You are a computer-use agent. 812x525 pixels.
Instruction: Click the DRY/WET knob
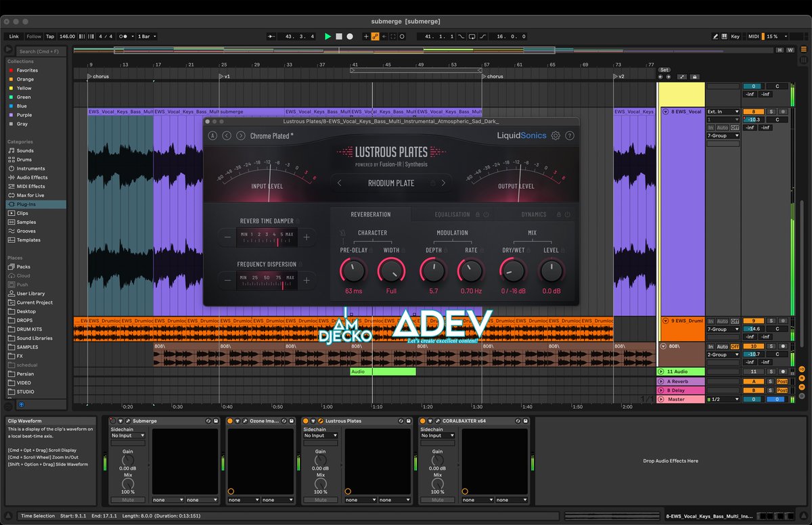(513, 271)
